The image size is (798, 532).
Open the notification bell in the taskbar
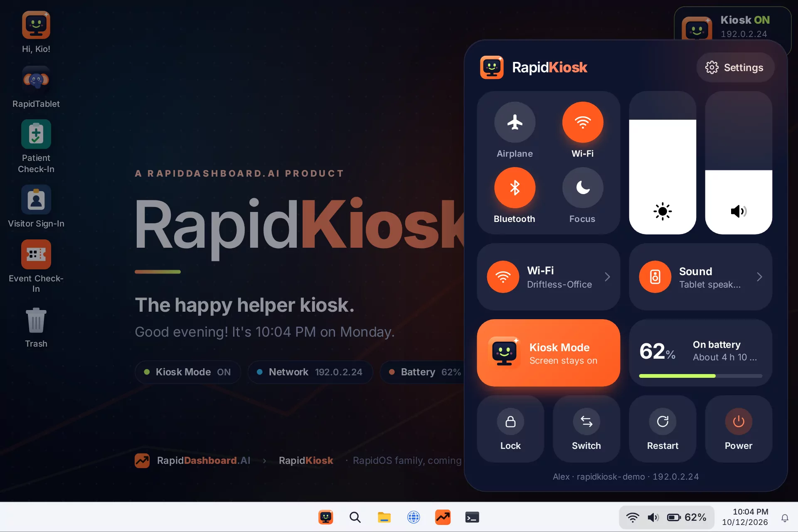pyautogui.click(x=785, y=518)
